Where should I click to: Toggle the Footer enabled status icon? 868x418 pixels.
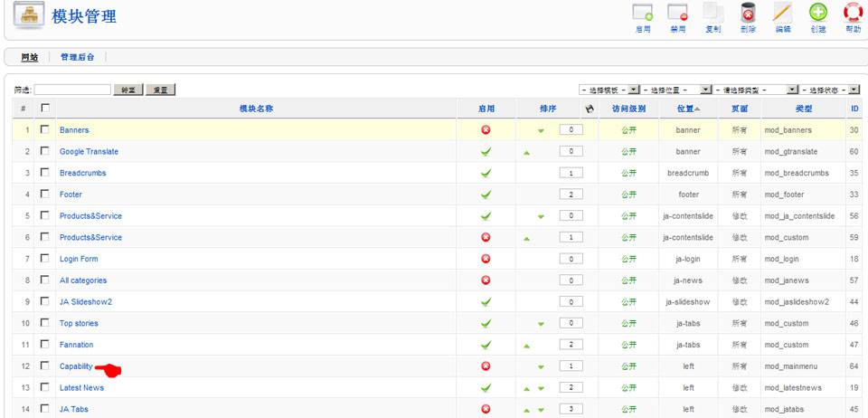(x=486, y=195)
